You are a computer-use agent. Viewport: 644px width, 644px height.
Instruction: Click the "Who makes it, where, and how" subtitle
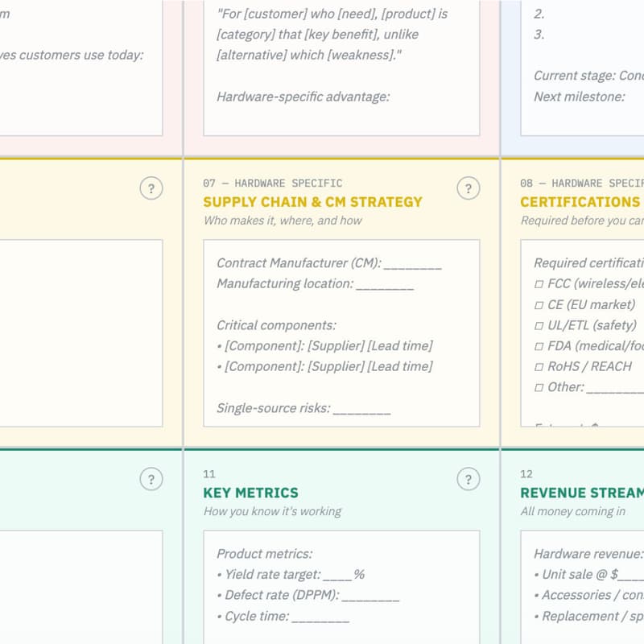[x=283, y=221]
